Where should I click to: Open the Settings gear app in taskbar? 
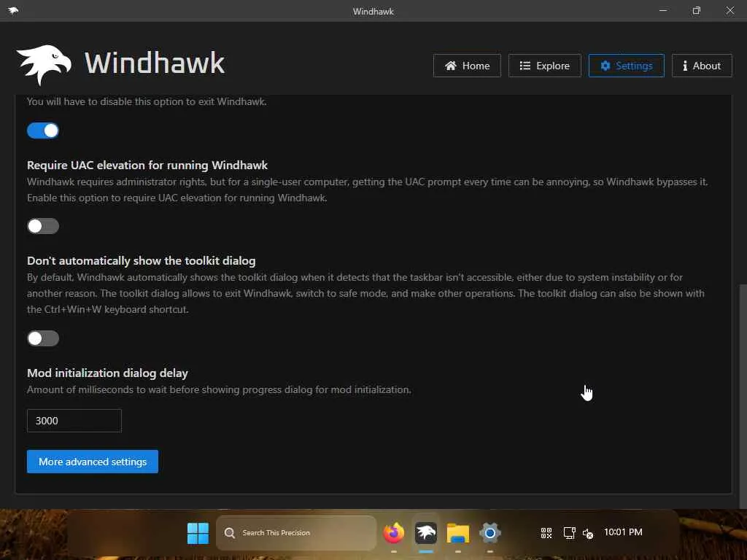(x=489, y=533)
